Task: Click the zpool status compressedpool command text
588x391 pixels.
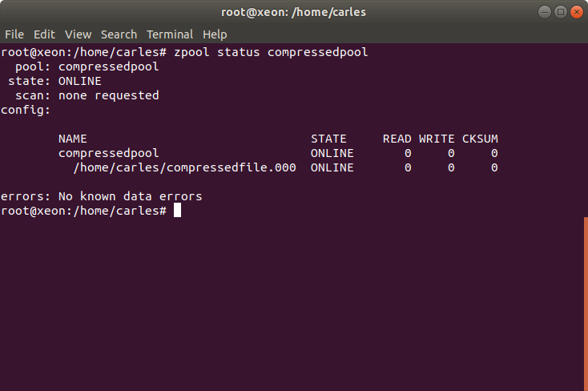Action: pyautogui.click(x=271, y=52)
